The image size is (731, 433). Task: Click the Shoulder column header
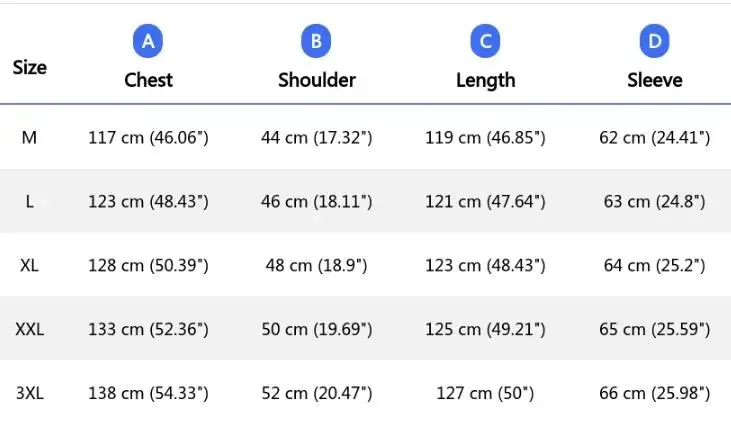pos(316,80)
